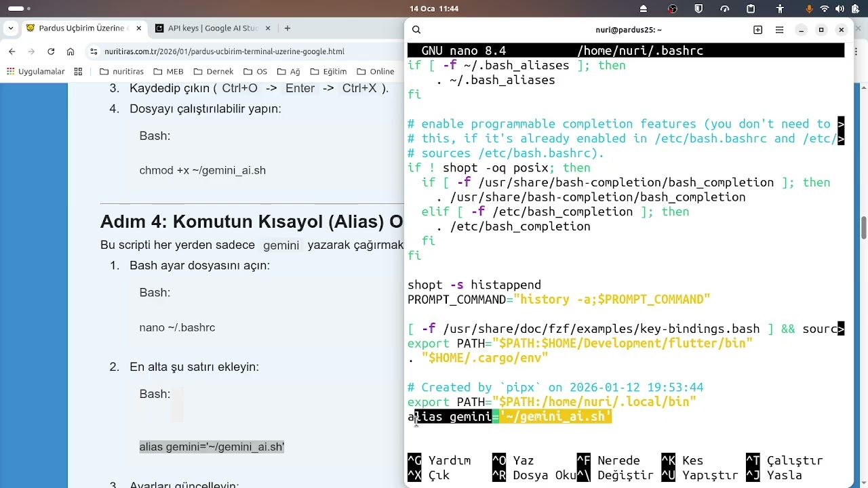Open the Uygulamalar apps shortcut
Viewport: 868px width, 488px height.
tap(35, 72)
